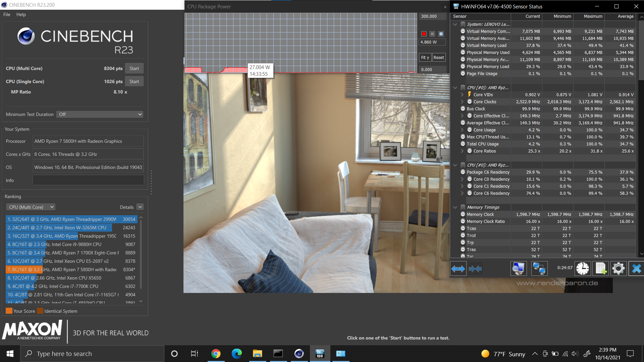Click the HWiNFO expand layout arrows icon
Image resolution: width=644 pixels, height=362 pixels.
coord(458,268)
